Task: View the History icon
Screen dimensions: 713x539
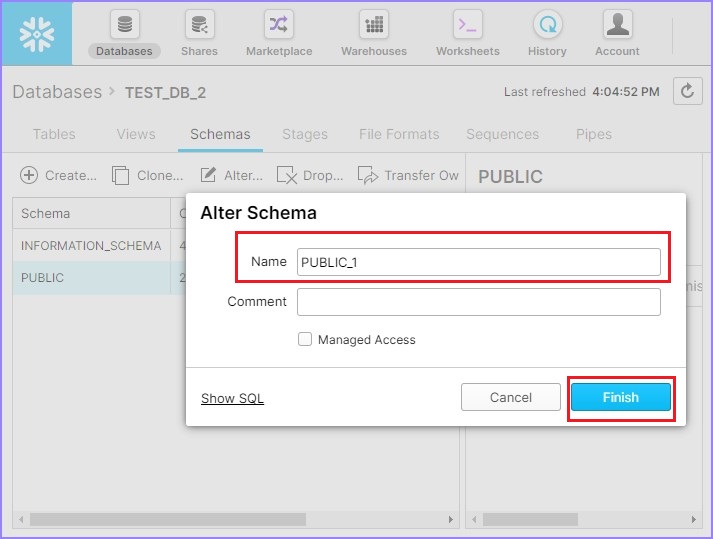Action: point(547,26)
